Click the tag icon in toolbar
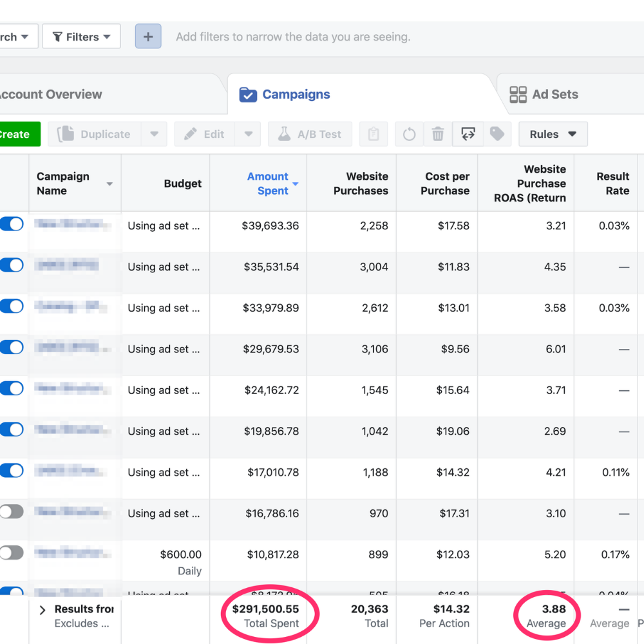This screenshot has height=644, width=644. coord(497,134)
